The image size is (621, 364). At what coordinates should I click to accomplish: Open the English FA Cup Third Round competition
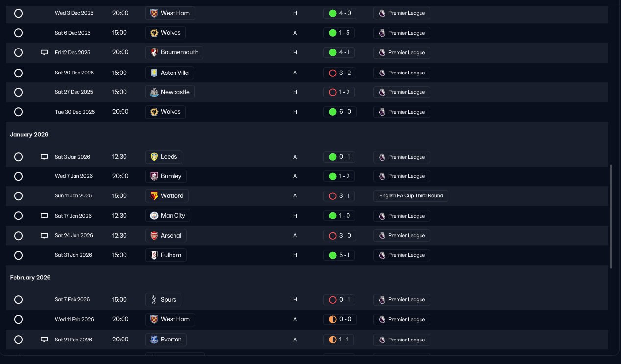411,196
